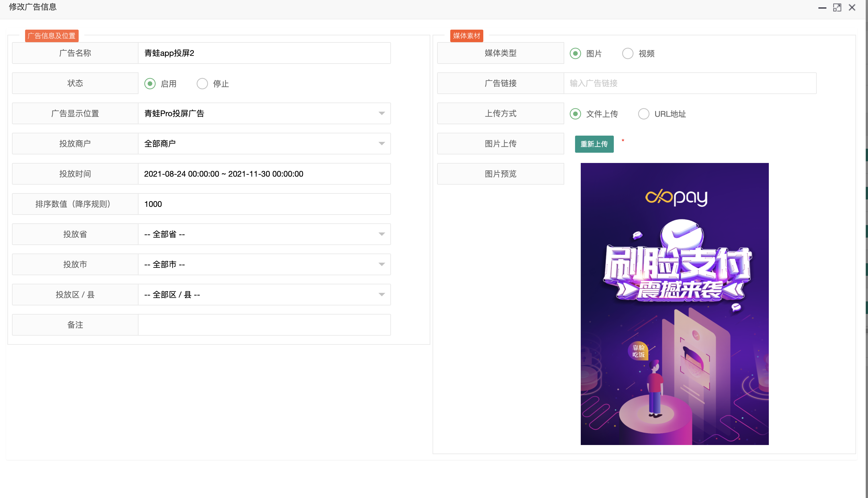Click the 状态 field label
The width and height of the screenshot is (868, 498).
point(75,83)
